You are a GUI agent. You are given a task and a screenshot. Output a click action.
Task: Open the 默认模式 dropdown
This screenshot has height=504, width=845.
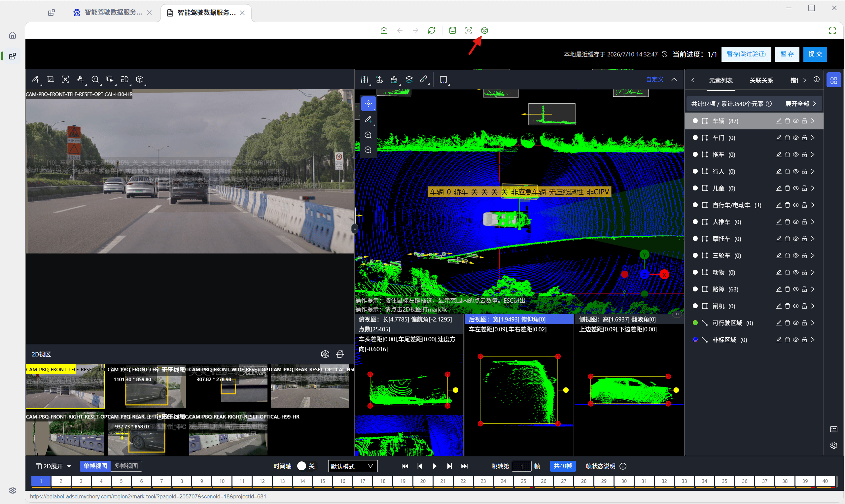tap(352, 466)
